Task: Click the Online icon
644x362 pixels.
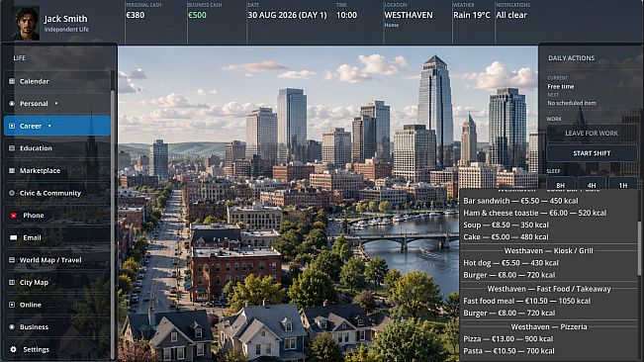Action: coord(12,305)
